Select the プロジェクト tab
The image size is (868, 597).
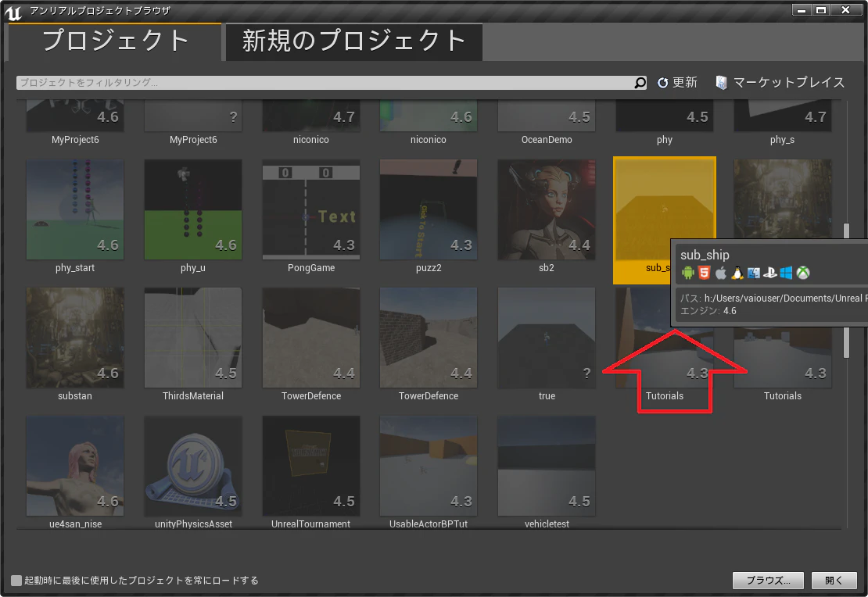[x=115, y=41]
